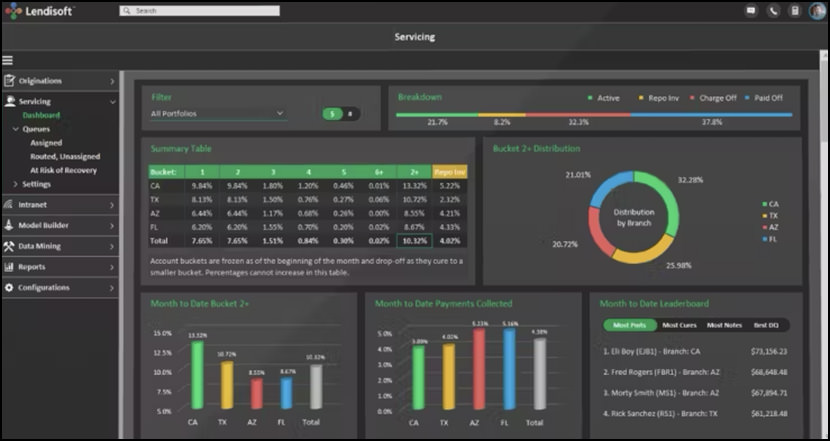Image resolution: width=830 pixels, height=441 pixels.
Task: Open the Dashboard sidebar item
Action: pos(41,115)
